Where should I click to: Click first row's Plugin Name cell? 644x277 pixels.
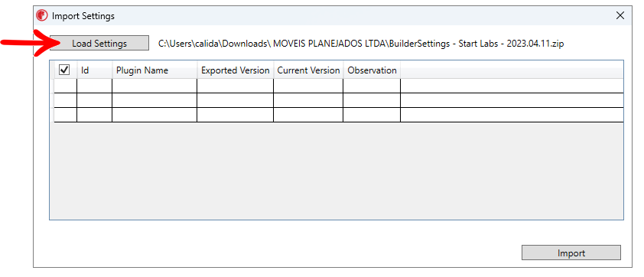(154, 86)
